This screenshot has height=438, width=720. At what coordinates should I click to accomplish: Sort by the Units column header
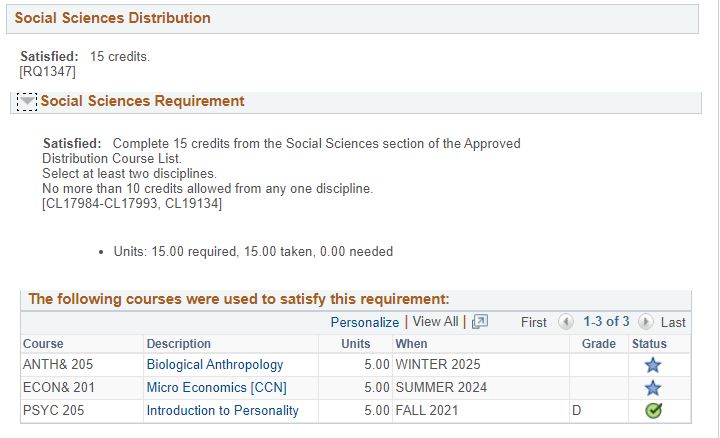tap(355, 343)
